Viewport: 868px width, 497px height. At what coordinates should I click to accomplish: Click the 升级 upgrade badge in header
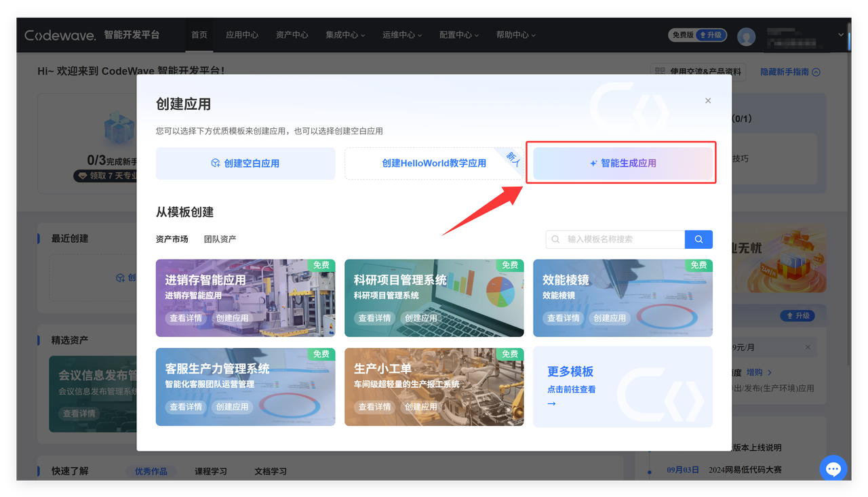point(711,35)
